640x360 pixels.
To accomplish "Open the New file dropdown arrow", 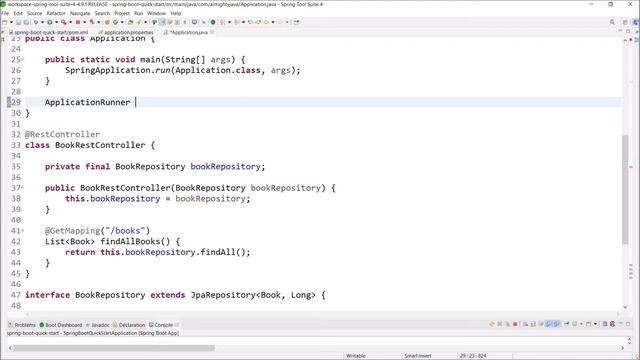I will click(x=11, y=22).
